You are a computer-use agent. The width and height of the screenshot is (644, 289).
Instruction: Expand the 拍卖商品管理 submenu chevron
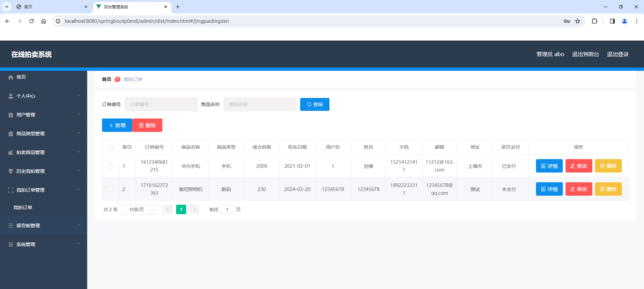click(x=78, y=152)
